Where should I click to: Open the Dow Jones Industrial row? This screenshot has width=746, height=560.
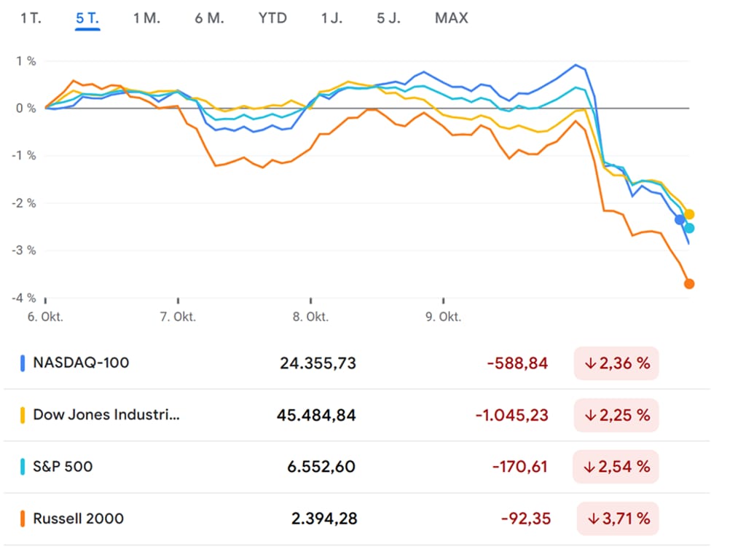[x=106, y=415]
